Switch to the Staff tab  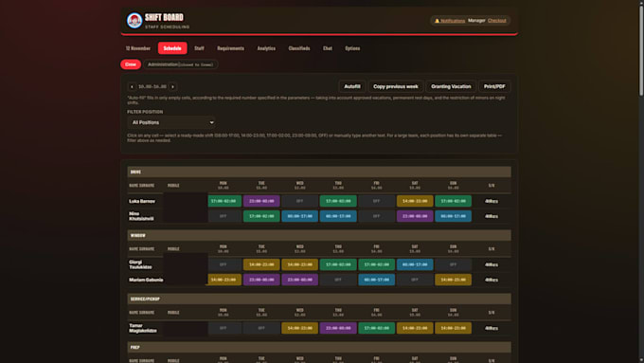point(199,48)
